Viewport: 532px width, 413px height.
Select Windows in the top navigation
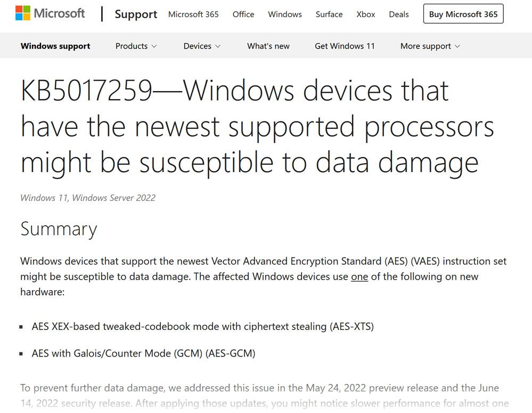(x=285, y=14)
